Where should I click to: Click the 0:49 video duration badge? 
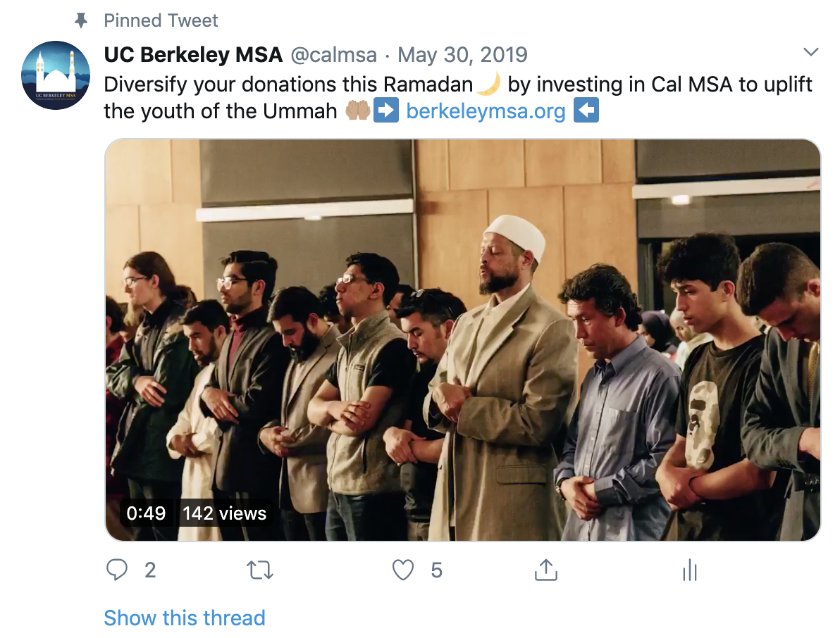click(x=146, y=513)
